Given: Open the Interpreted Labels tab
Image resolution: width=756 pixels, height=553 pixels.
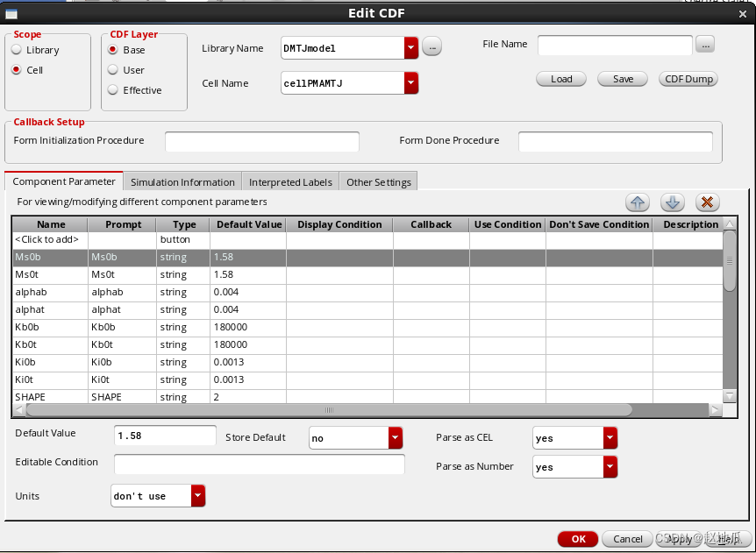Looking at the screenshot, I should click(290, 182).
